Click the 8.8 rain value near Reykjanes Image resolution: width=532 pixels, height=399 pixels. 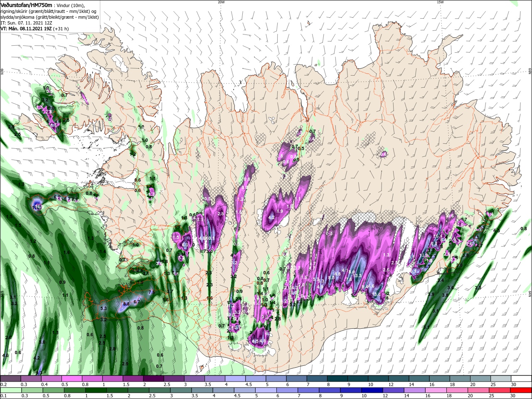click(127, 304)
